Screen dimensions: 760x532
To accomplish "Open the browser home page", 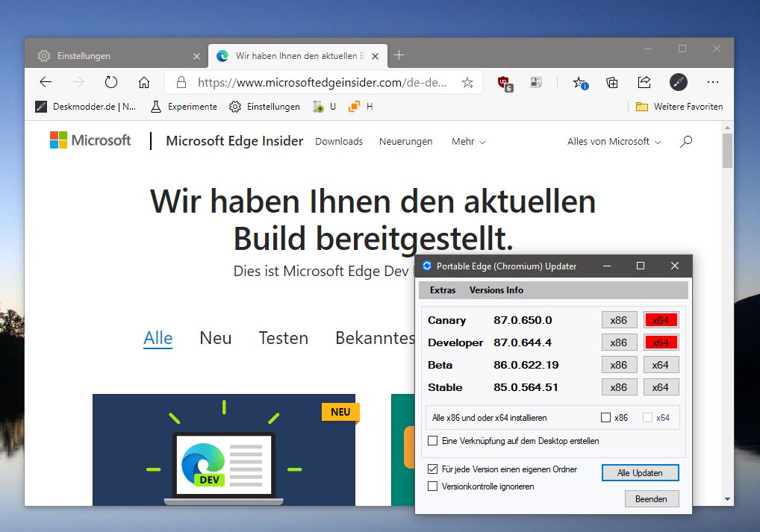I will (x=144, y=82).
